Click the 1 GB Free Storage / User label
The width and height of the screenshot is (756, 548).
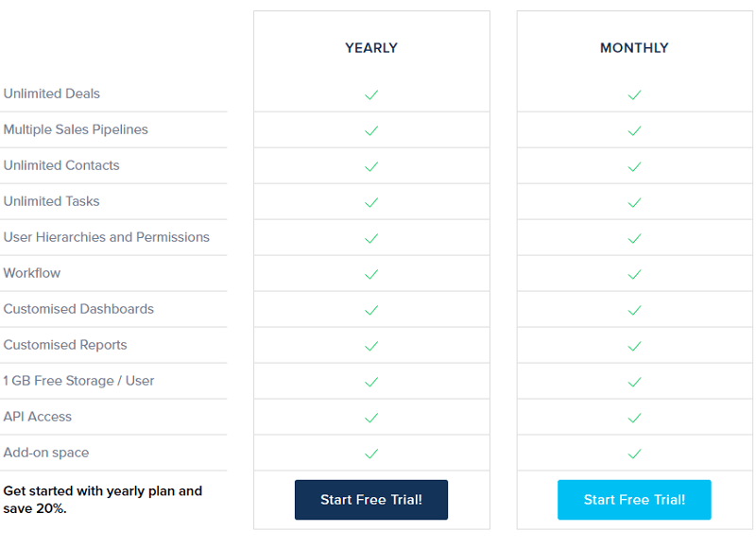click(78, 381)
